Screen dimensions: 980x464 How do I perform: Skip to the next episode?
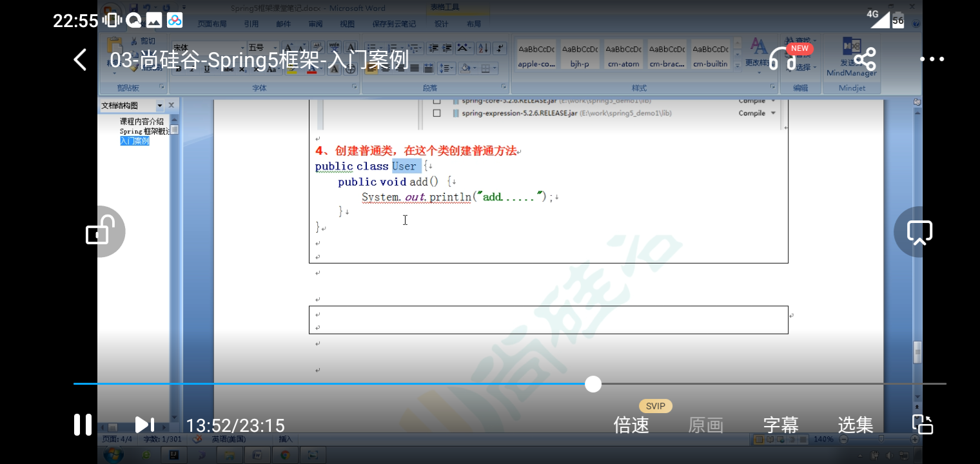pos(144,425)
